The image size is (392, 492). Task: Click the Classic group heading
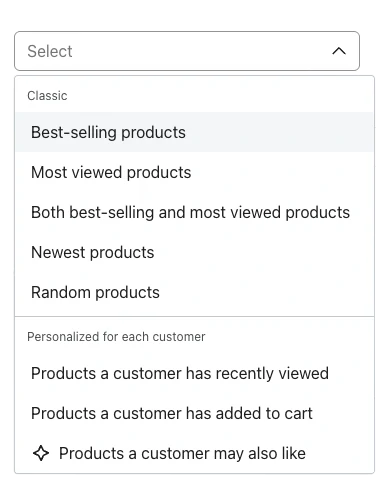(47, 96)
